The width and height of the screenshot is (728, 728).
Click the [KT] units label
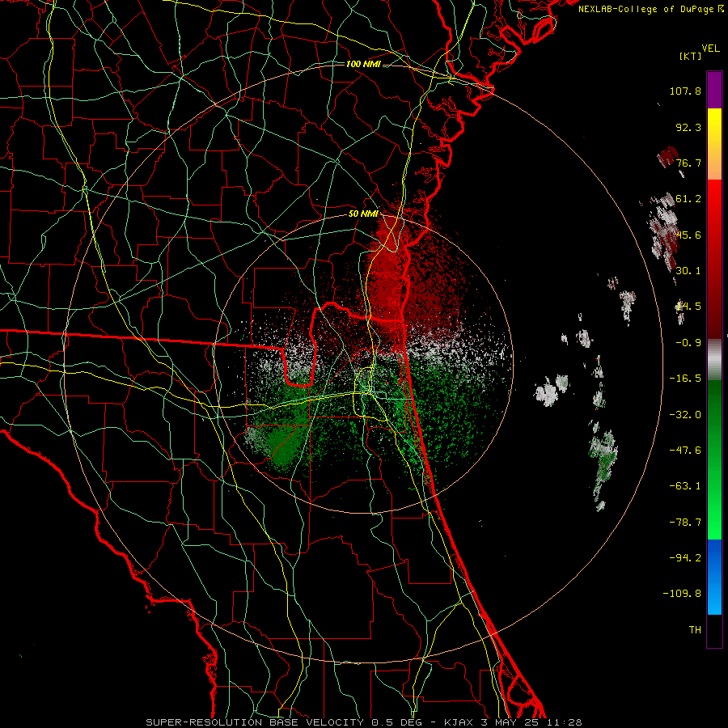pyautogui.click(x=691, y=56)
